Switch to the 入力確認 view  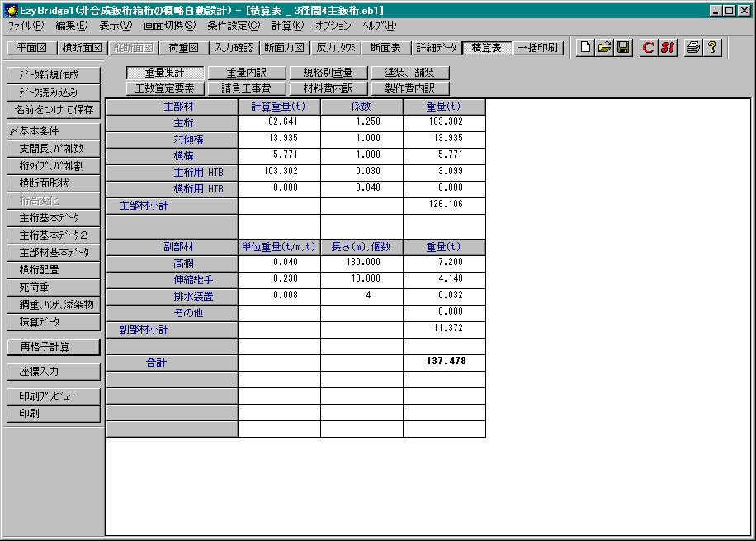234,48
